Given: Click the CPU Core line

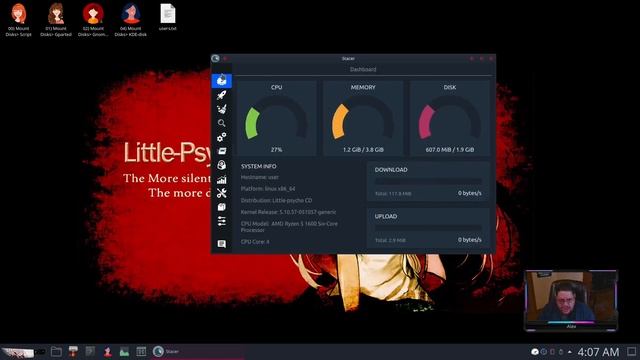Looking at the screenshot, I should (x=255, y=242).
